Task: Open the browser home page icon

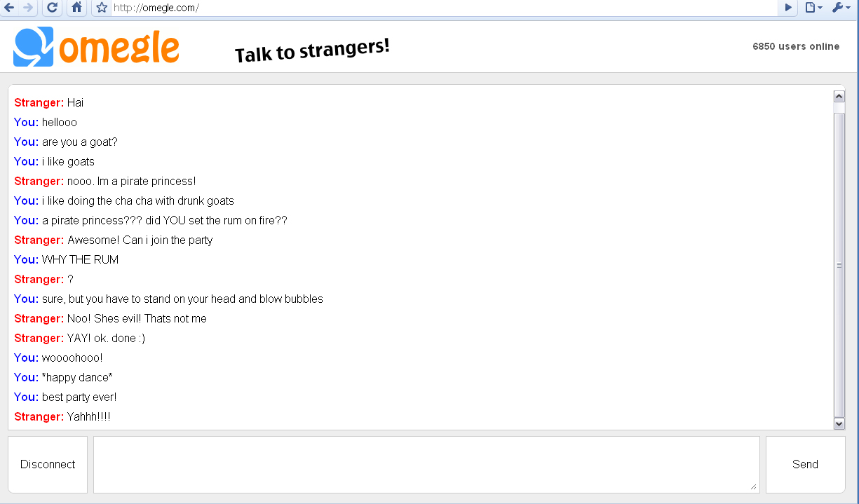Action: (77, 8)
